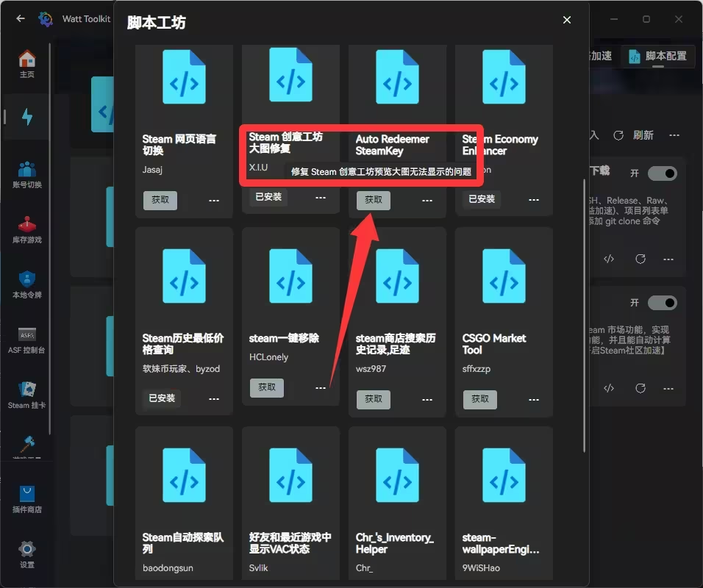Open 本地令牌 local authenticator
The height and width of the screenshot is (588, 703).
click(x=27, y=285)
